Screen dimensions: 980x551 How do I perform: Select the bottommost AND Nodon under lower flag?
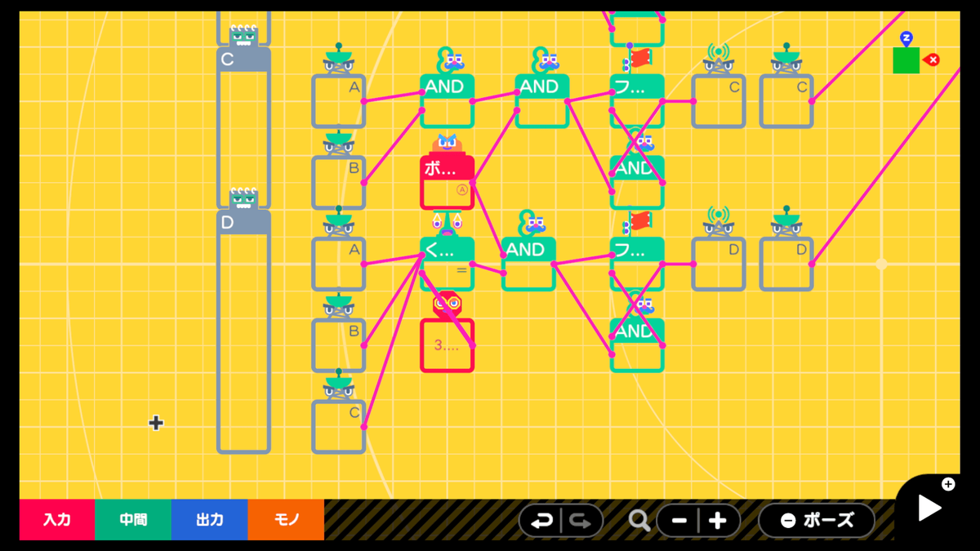tap(637, 345)
